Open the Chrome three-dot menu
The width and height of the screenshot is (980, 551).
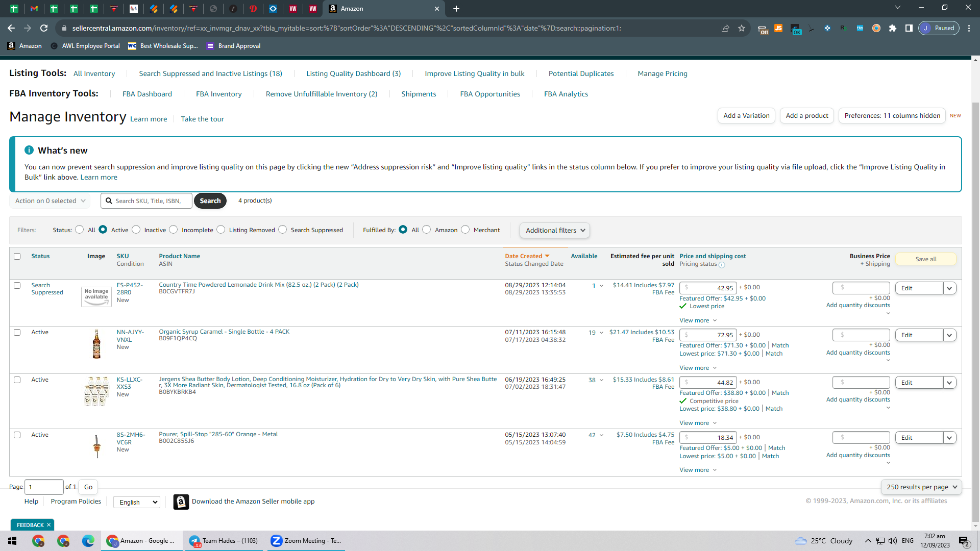pyautogui.click(x=969, y=28)
